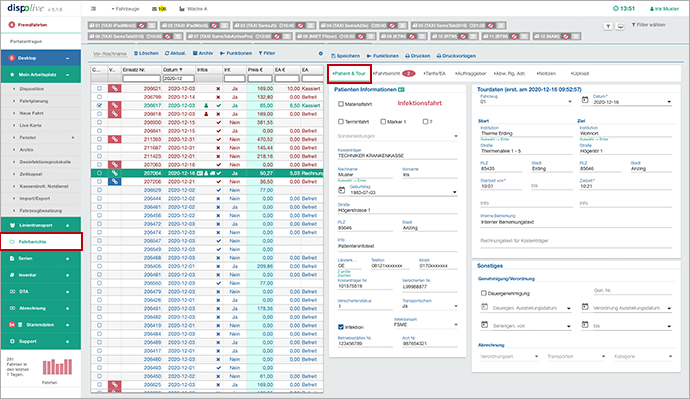The image size is (690, 399).
Task: Open the Fahrzeug dropdown showing 01
Action: [x=526, y=102]
